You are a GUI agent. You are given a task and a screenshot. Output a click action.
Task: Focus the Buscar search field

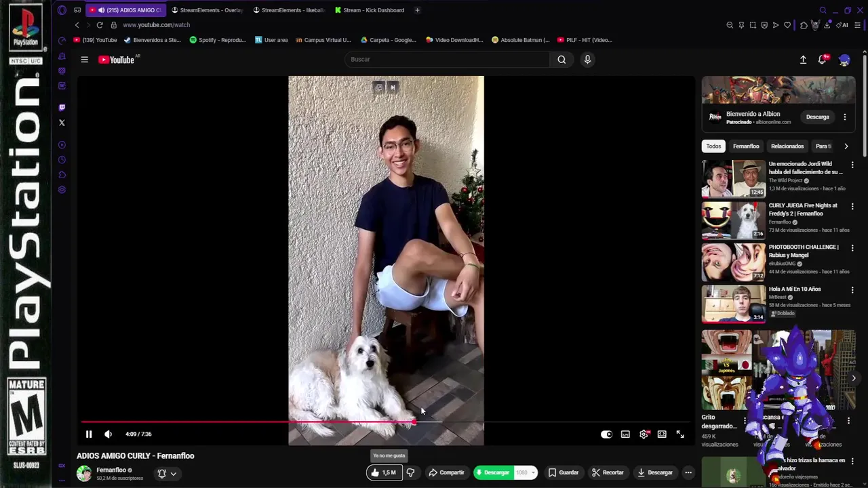point(448,60)
